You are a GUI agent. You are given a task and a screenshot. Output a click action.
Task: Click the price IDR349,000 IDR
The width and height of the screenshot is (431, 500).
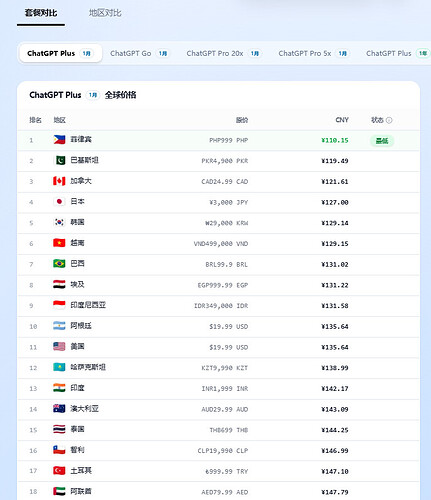[221, 306]
